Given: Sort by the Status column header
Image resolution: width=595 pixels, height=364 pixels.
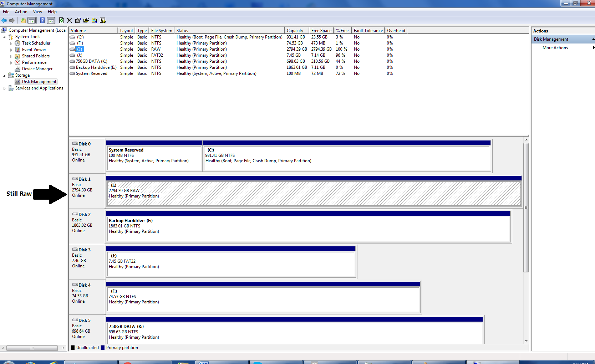Looking at the screenshot, I should click(229, 31).
